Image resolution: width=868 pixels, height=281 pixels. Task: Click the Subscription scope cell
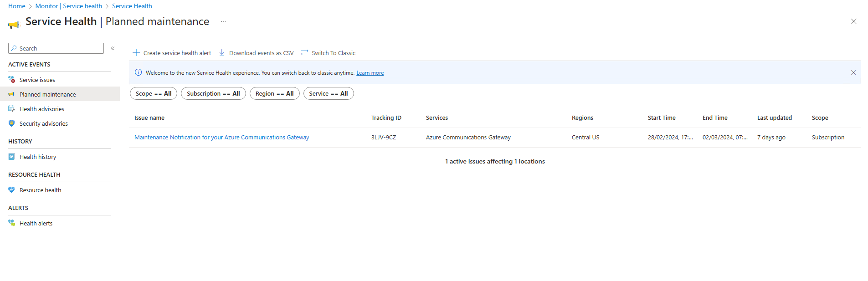pyautogui.click(x=828, y=137)
